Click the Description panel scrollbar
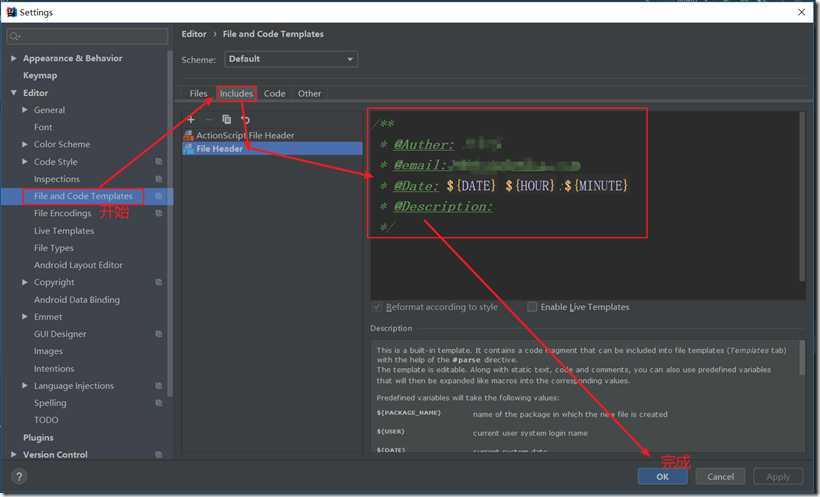The width and height of the screenshot is (820, 497). [802, 358]
